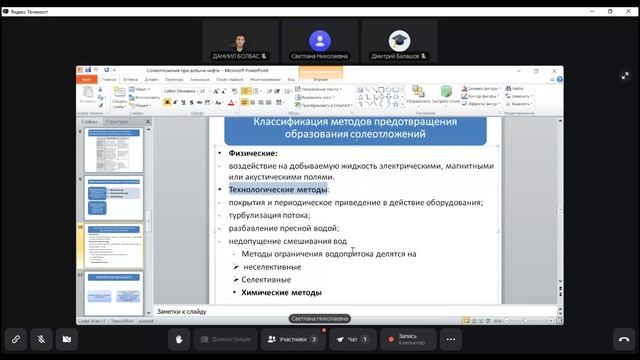Screen dimensions: 640x360
Task: Toggle the bulleted list button
Action: click(x=246, y=91)
